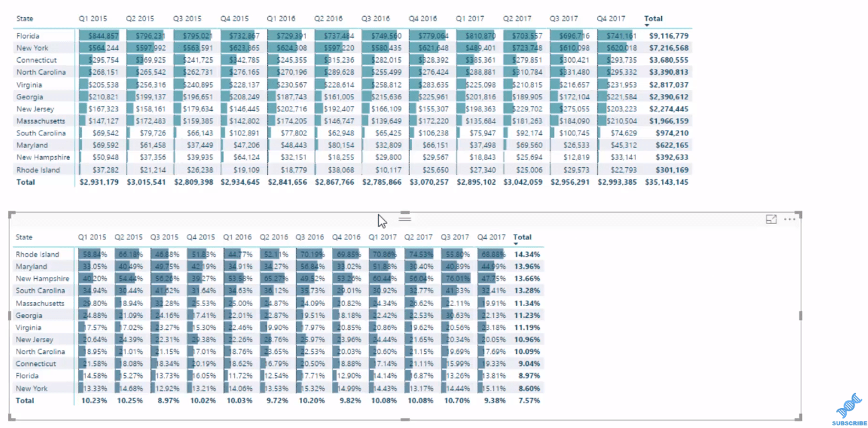868x428 pixels.
Task: Click the right-edge resize handle of lower visual
Action: 800,316
